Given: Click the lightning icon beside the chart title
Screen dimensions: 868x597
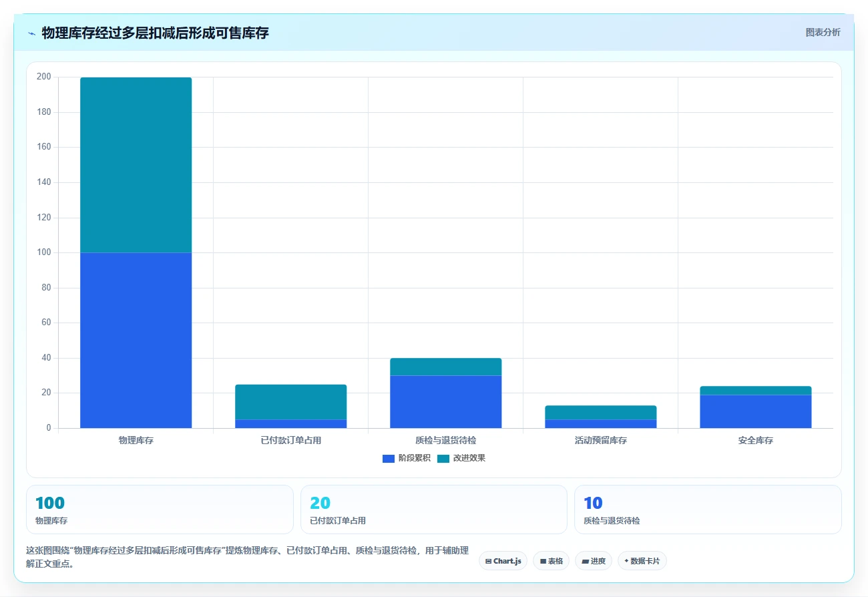Looking at the screenshot, I should point(32,33).
